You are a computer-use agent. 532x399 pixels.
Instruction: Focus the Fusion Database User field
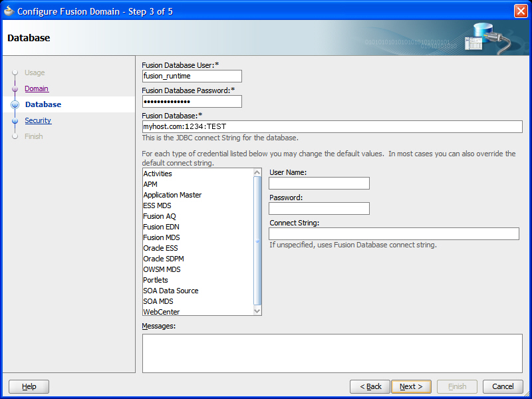point(192,76)
